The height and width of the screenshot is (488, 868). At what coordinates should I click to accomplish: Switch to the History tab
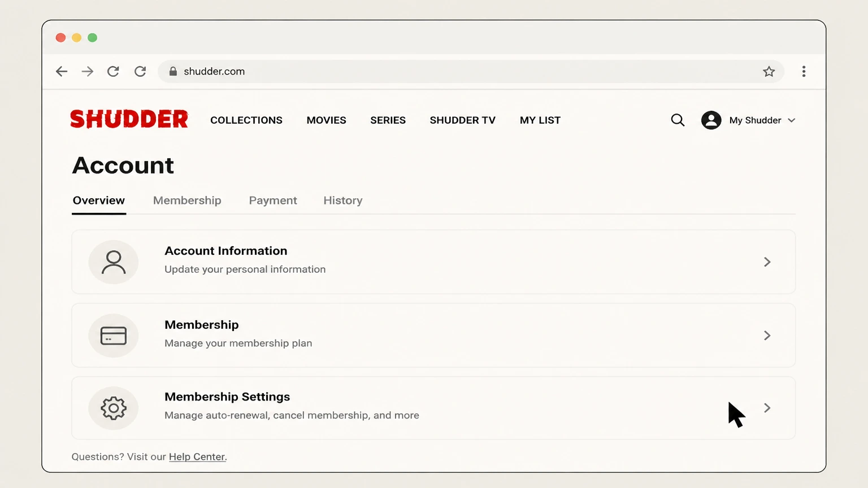click(343, 201)
